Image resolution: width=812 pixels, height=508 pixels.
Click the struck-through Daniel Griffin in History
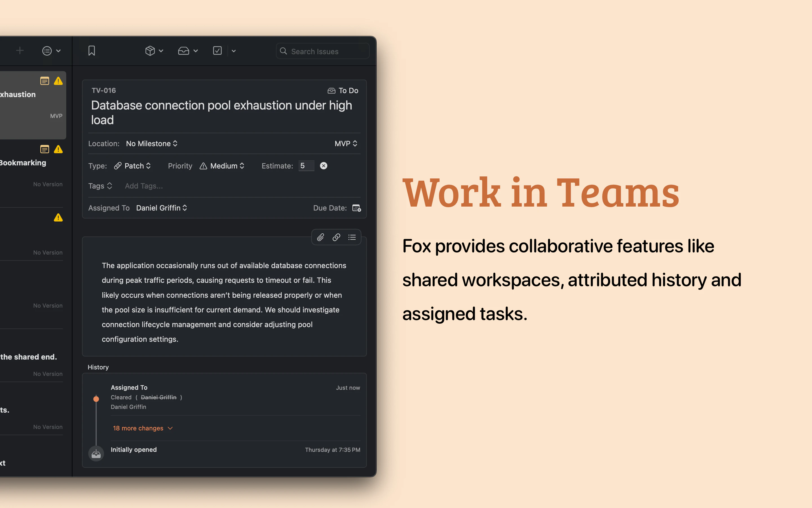coord(159,397)
